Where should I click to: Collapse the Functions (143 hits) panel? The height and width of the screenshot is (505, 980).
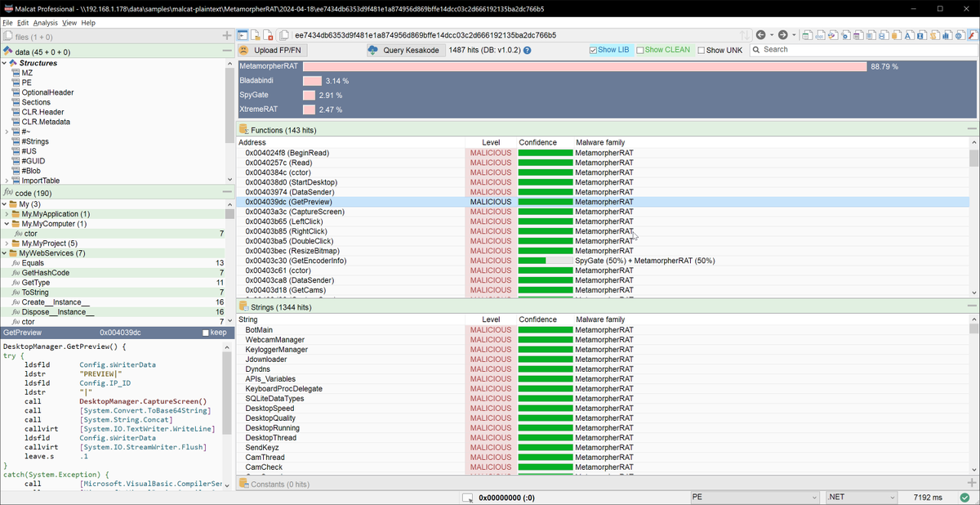972,129
